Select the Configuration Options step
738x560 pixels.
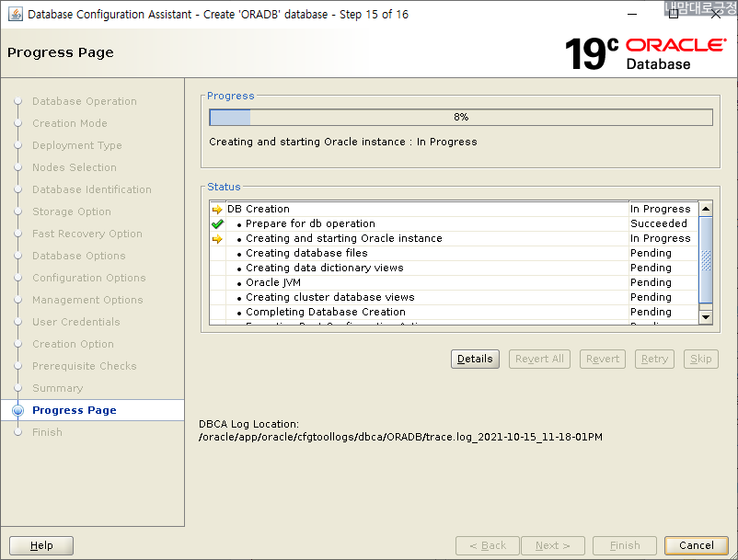click(x=89, y=278)
